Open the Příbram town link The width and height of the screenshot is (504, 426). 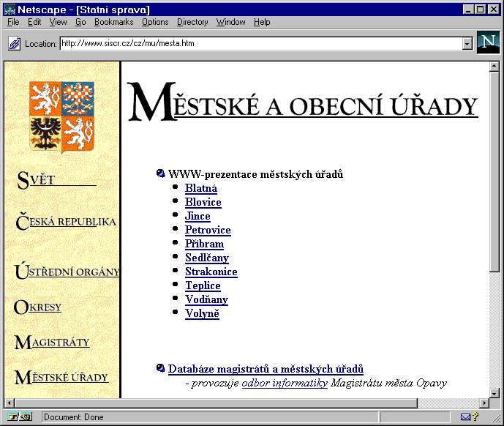[204, 244]
